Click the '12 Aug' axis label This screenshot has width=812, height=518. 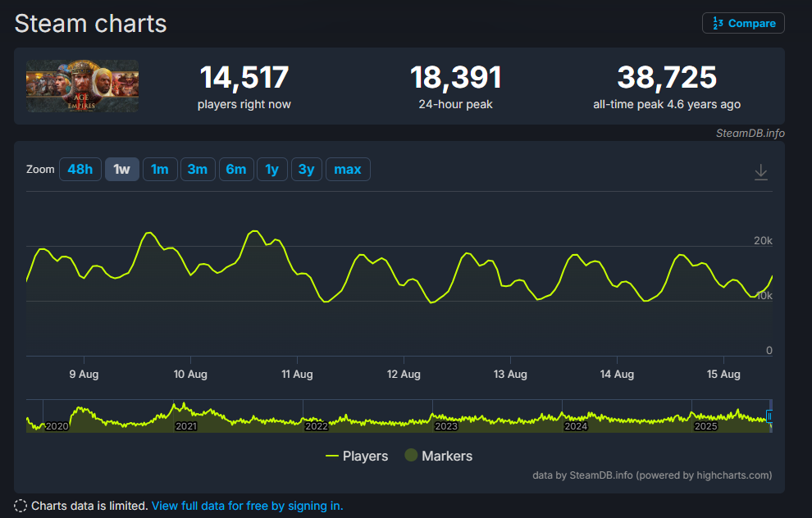(x=404, y=374)
